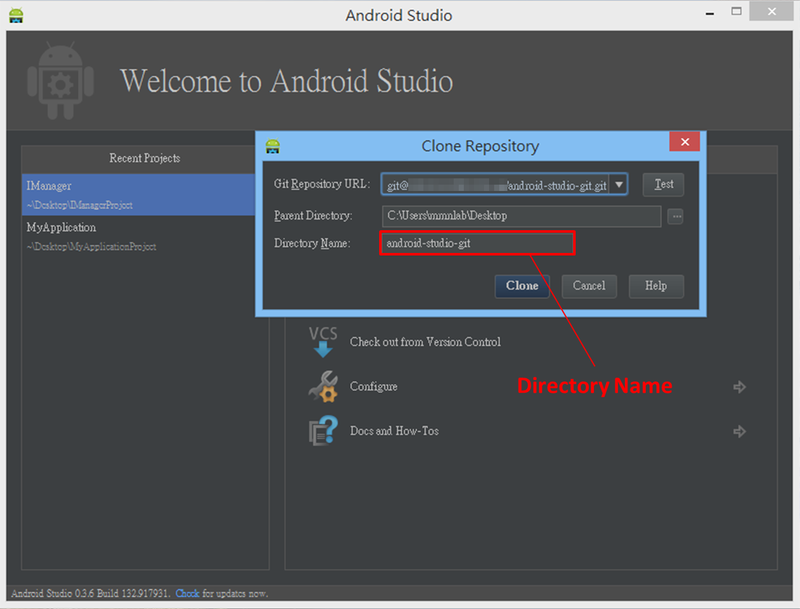This screenshot has height=609, width=800.
Task: Select the Directory Name input field
Action: [478, 243]
